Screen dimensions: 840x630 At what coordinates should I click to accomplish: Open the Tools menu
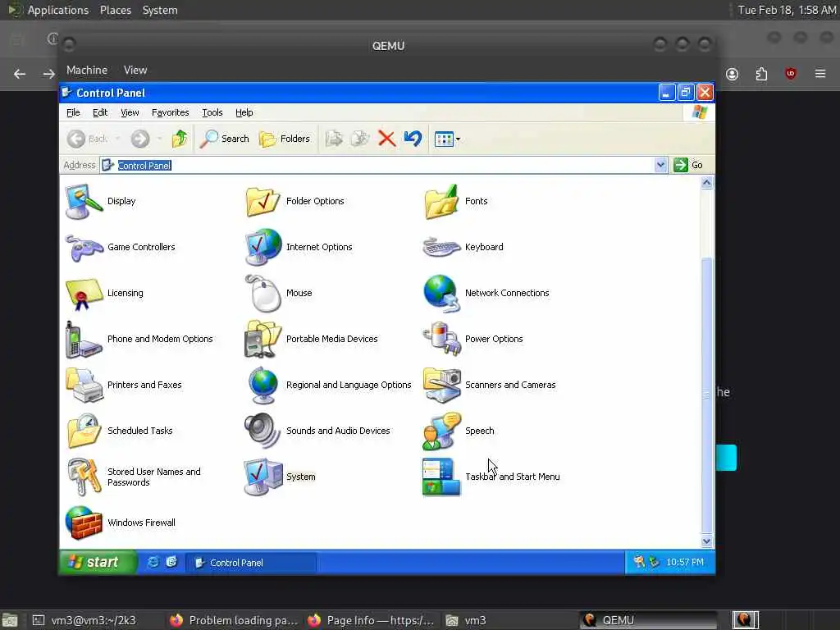click(212, 112)
